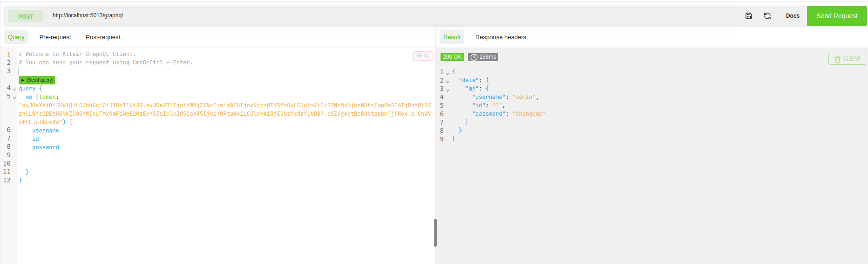
Task: Click the reload schema icon
Action: (x=767, y=16)
